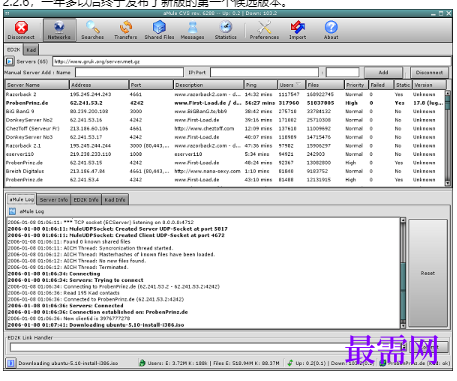
Task: Click the status bar info icon
Action: pyautogui.click(x=11, y=363)
